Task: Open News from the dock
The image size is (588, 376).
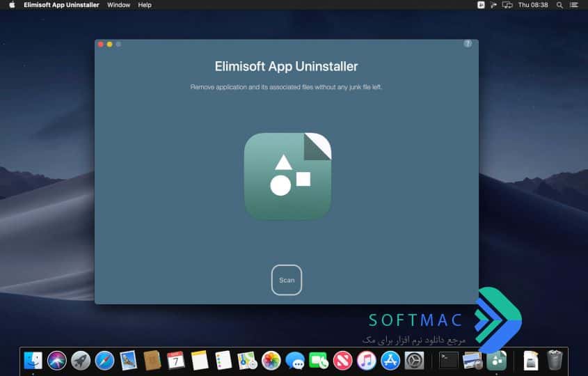Action: (x=343, y=361)
